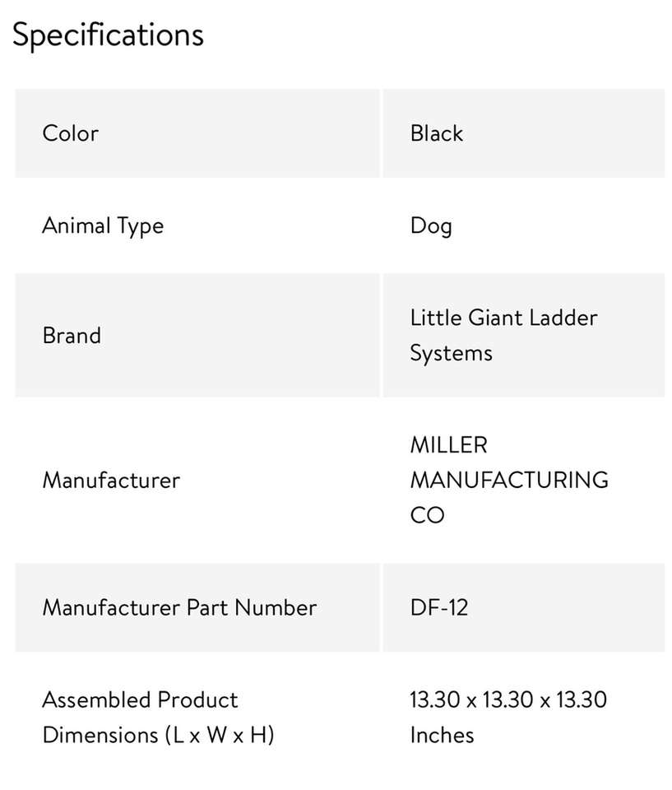Click MILLER MANUFACTURING CO value
Image resolution: width=672 pixels, height=790 pixels.
508,480
